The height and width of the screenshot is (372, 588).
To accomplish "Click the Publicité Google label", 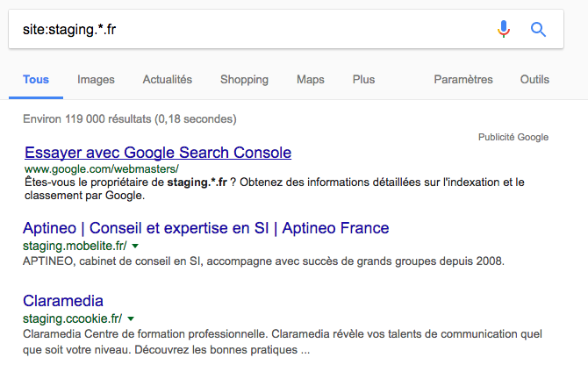I will click(513, 137).
